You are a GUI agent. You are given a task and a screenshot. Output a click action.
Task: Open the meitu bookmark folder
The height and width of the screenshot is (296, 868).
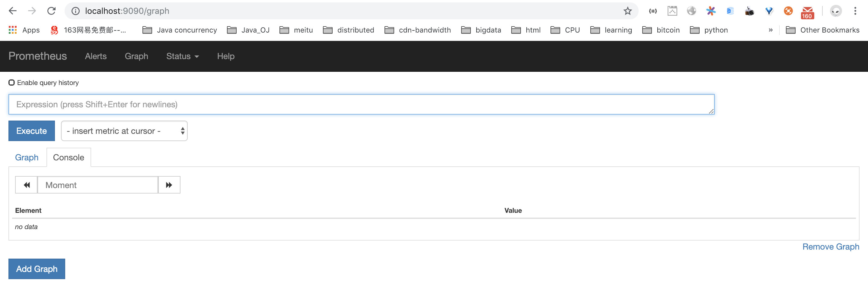click(x=296, y=30)
